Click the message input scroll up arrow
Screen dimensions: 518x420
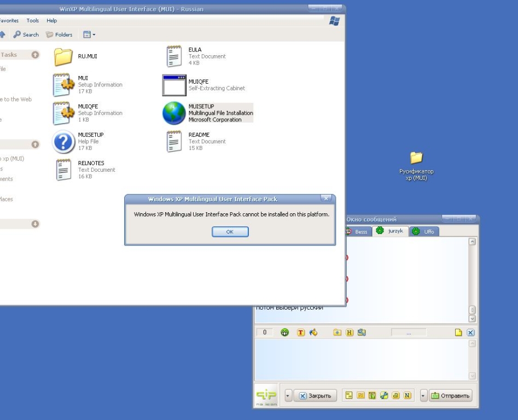click(473, 343)
